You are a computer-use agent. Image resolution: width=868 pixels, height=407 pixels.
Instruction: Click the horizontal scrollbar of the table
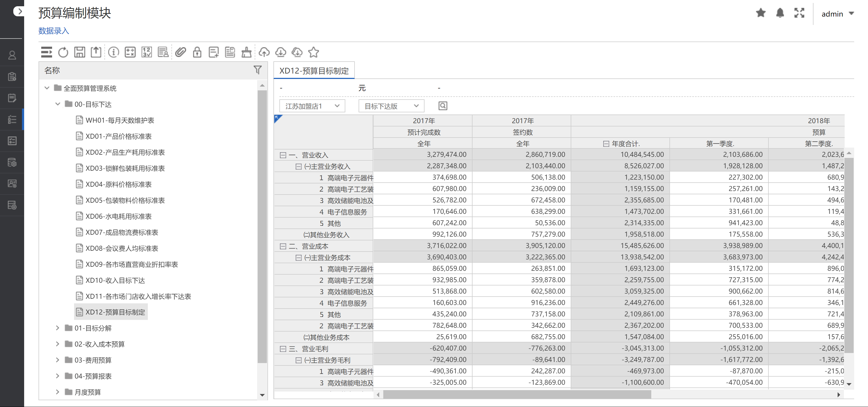(517, 395)
